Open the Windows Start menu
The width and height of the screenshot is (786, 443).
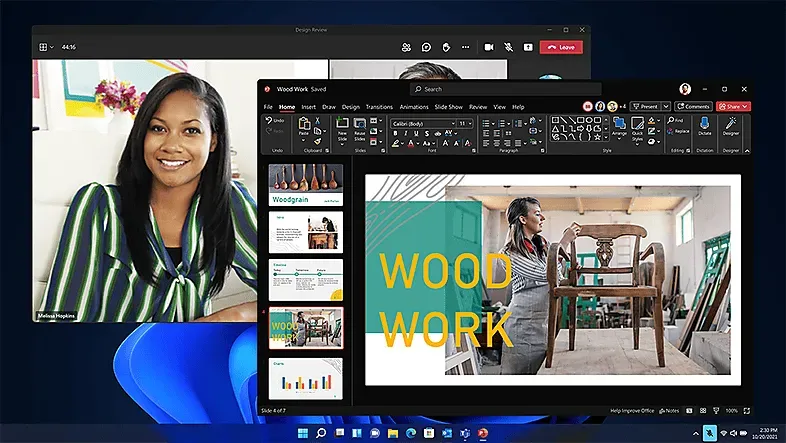(x=303, y=433)
